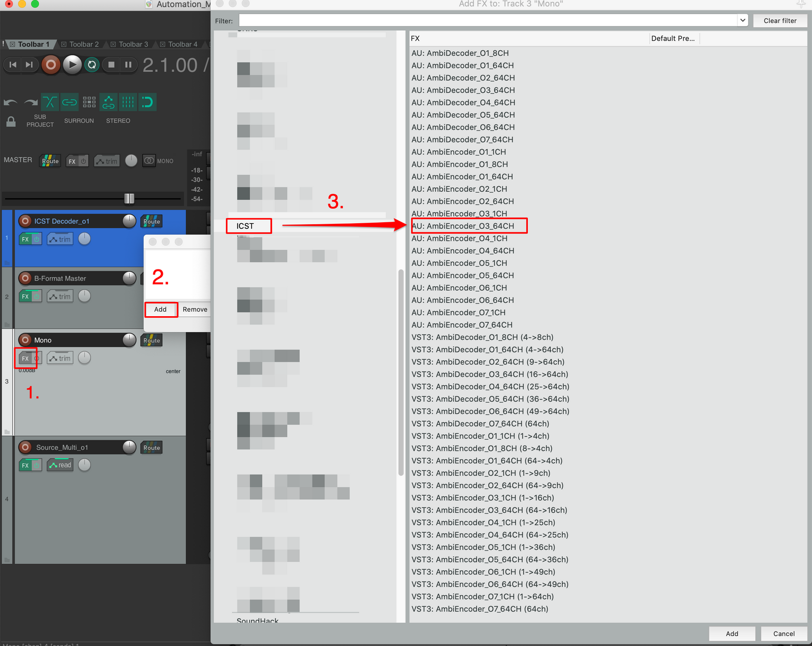812x646 pixels.
Task: Adjust the MASTER volume fader handle
Action: (129, 198)
